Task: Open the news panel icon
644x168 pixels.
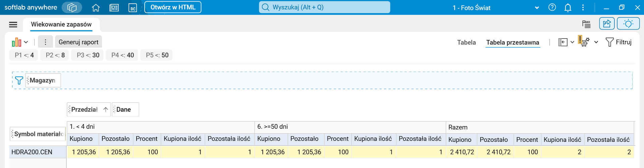Action: tap(114, 7)
